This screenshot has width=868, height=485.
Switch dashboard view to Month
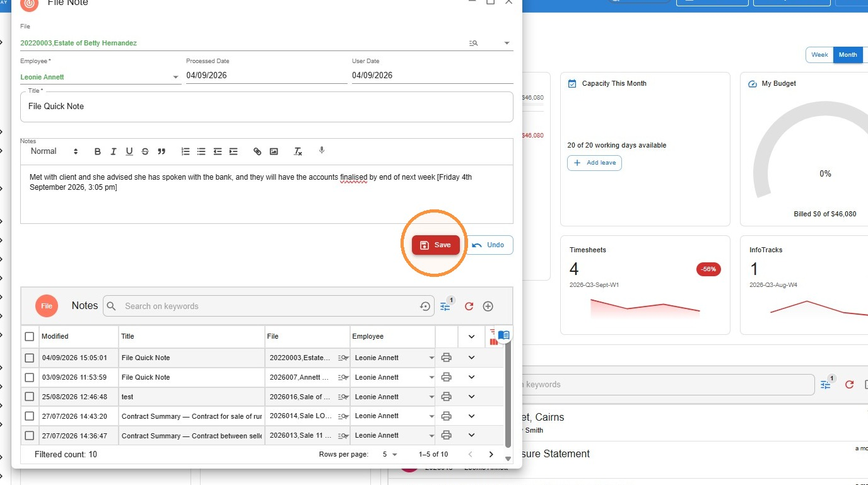(847, 55)
